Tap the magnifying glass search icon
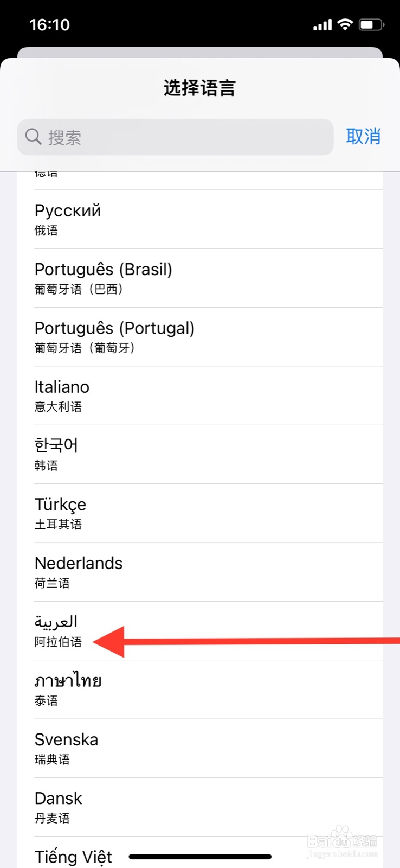 pyautogui.click(x=33, y=137)
